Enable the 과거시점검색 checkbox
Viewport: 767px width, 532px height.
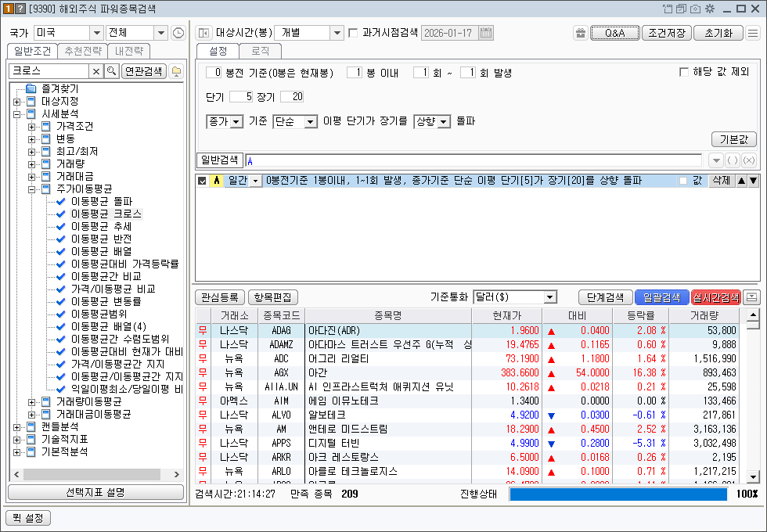(x=353, y=33)
